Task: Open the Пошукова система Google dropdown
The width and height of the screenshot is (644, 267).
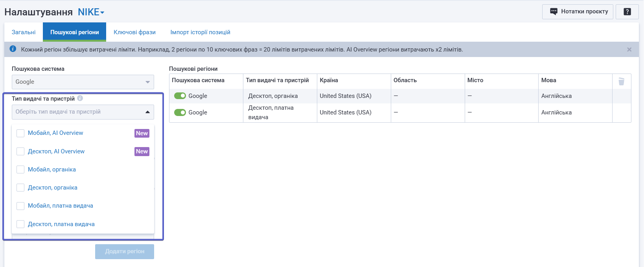Action: pos(83,82)
